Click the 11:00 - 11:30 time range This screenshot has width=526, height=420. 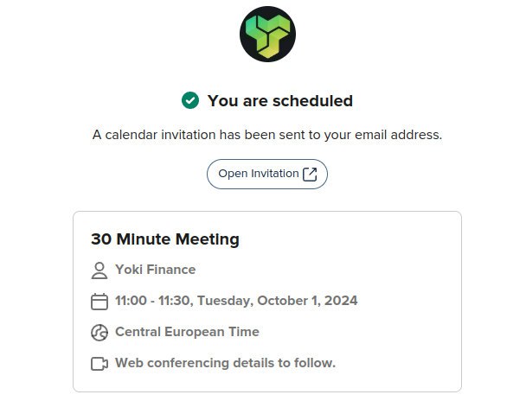155,301
